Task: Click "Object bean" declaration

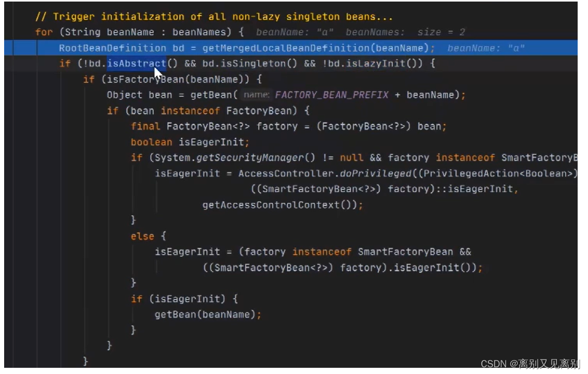Action: 139,95
